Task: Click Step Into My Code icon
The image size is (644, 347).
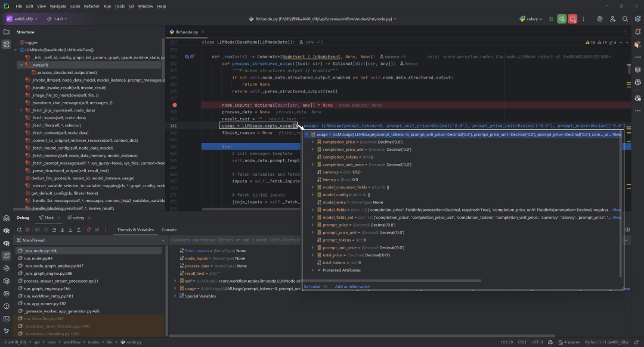Action: click(70, 230)
